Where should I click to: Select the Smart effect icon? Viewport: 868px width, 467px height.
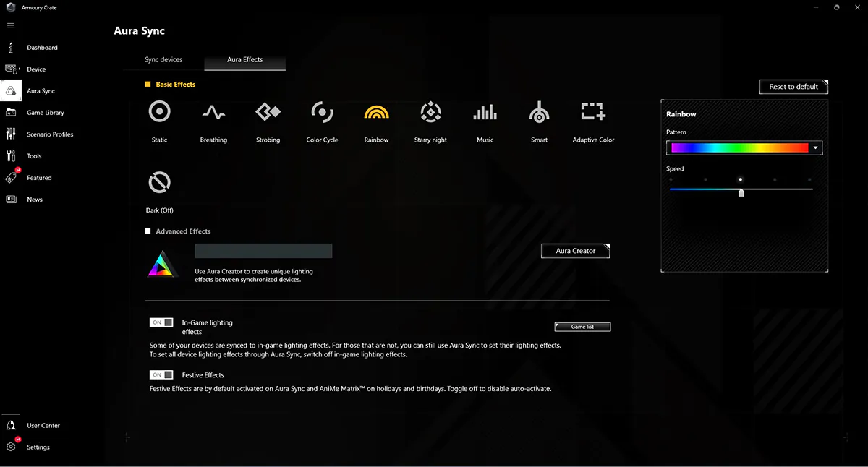[539, 112]
